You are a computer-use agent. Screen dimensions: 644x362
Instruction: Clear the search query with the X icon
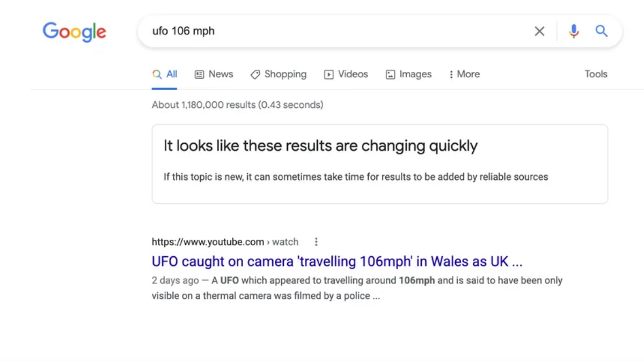(539, 31)
